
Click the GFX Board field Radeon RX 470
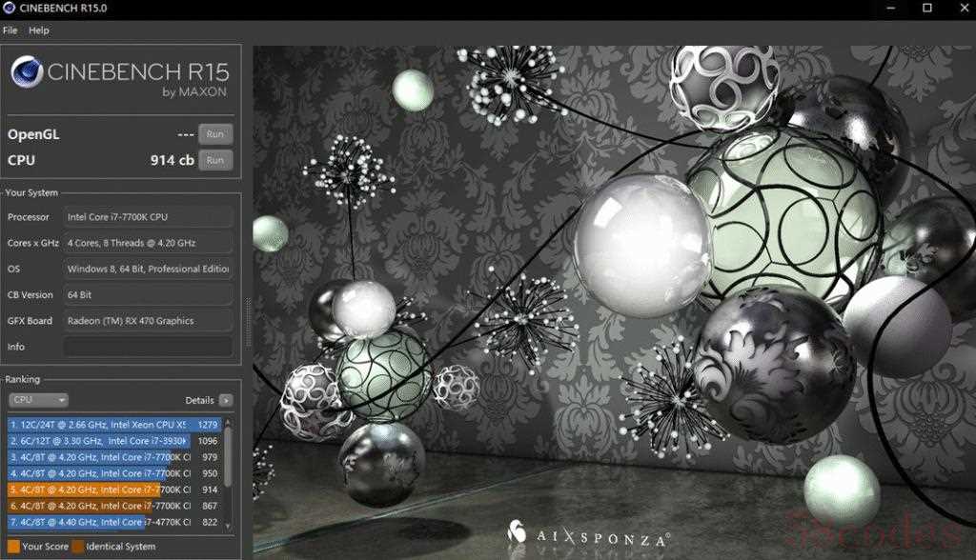click(x=148, y=321)
